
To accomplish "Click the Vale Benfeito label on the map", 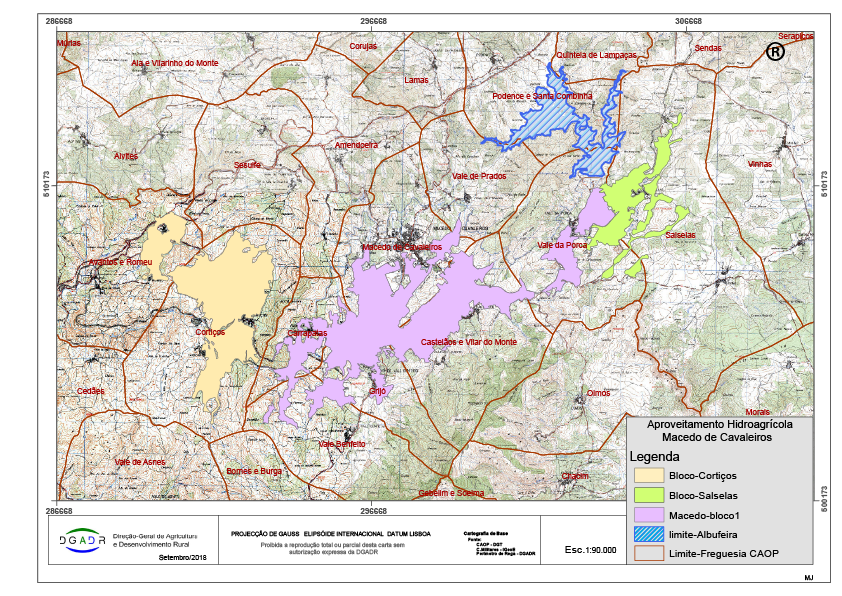I will point(342,443).
